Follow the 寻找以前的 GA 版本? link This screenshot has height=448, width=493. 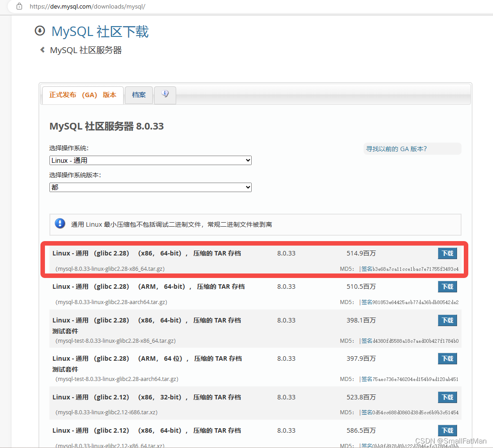[x=396, y=149]
